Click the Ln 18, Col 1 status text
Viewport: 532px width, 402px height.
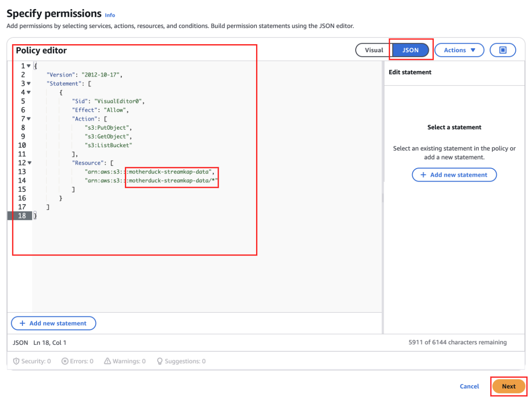coord(50,343)
